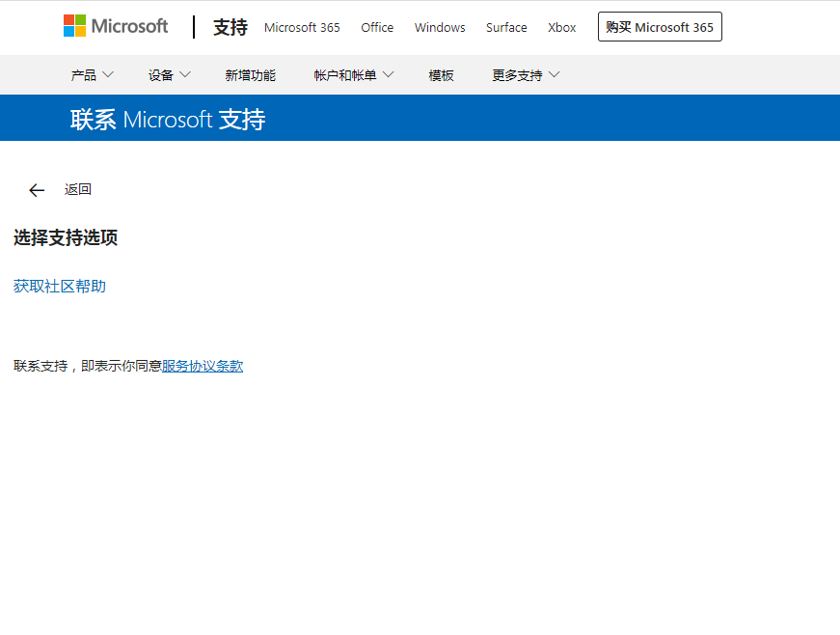
Task: Click the 选择支持选项 heading
Action: [x=66, y=237]
